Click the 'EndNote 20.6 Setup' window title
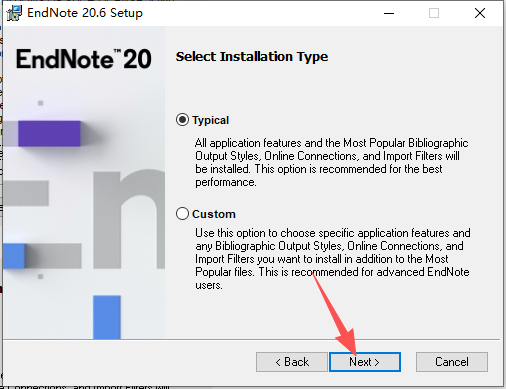 click(x=85, y=13)
